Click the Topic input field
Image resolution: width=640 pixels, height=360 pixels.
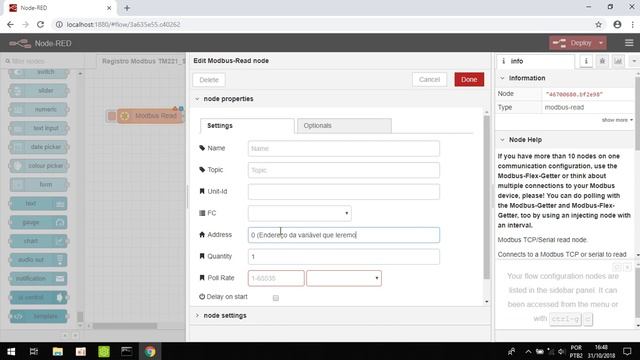(x=344, y=170)
